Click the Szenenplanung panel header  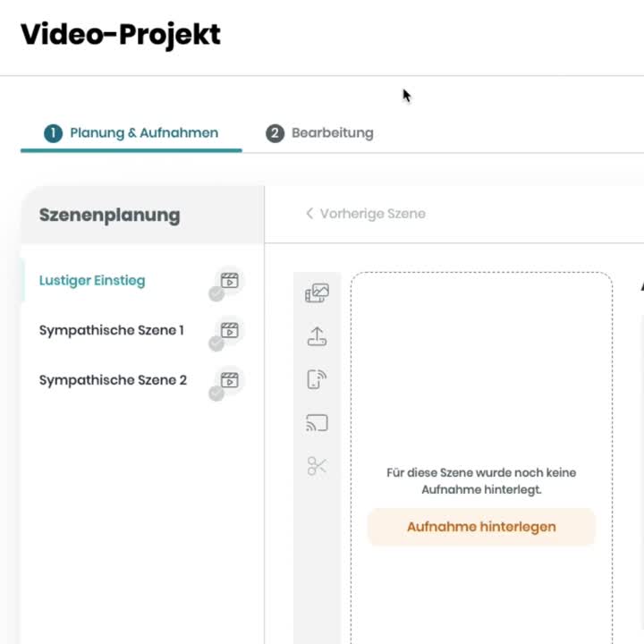(109, 216)
